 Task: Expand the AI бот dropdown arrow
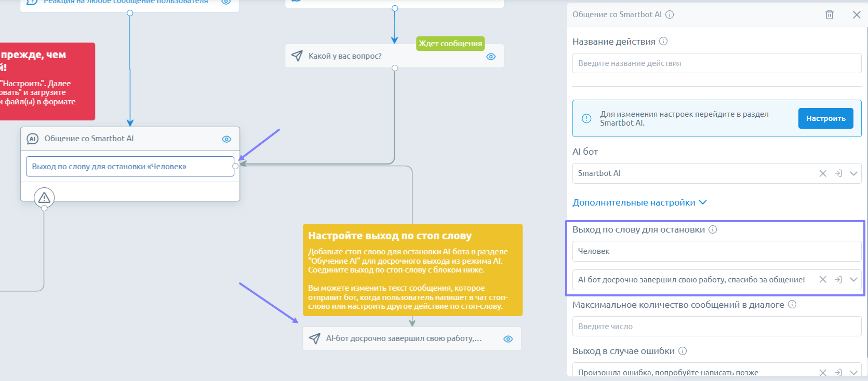click(x=853, y=173)
